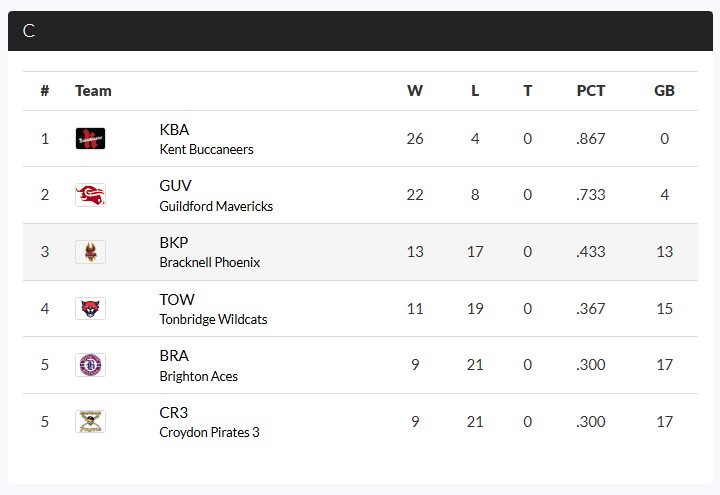Click the Guildford Mavericks team logo

[90, 195]
